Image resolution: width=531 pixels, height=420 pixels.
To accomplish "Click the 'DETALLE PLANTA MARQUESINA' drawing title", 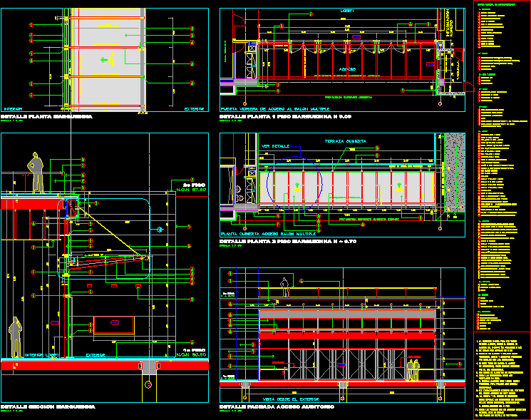I will [x=46, y=116].
